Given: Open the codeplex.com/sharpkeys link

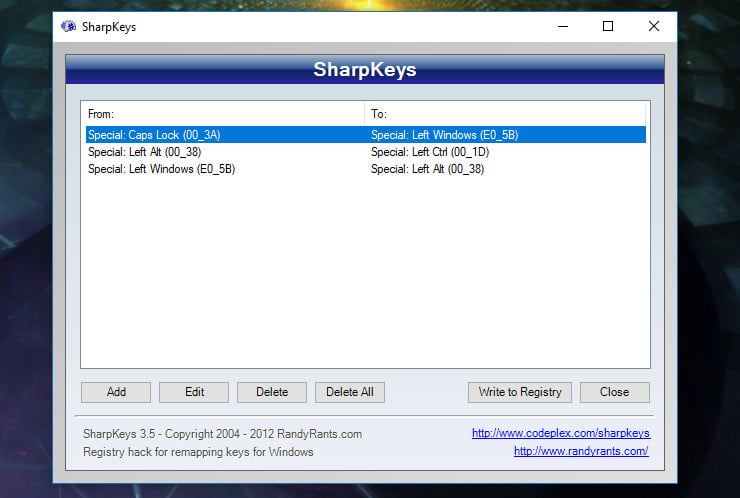Looking at the screenshot, I should coord(560,433).
